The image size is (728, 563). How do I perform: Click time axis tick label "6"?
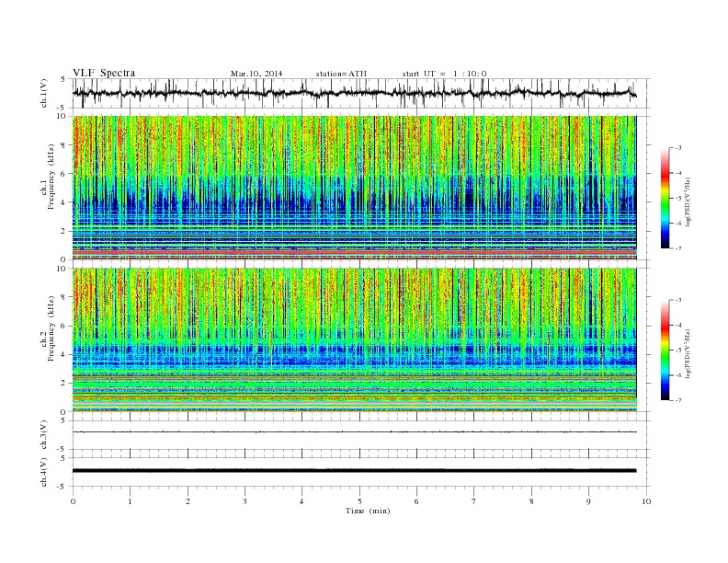(417, 501)
